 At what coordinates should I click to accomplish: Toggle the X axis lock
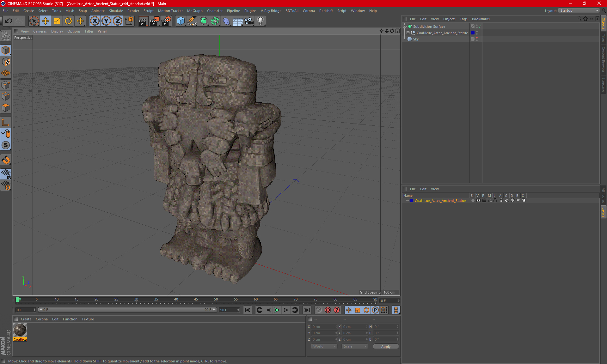pyautogui.click(x=95, y=21)
